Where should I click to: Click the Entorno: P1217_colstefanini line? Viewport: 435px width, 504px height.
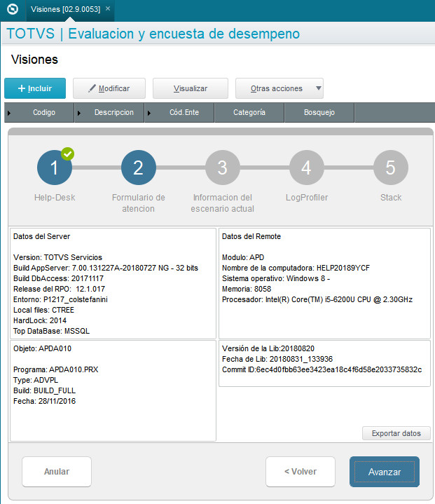(60, 299)
